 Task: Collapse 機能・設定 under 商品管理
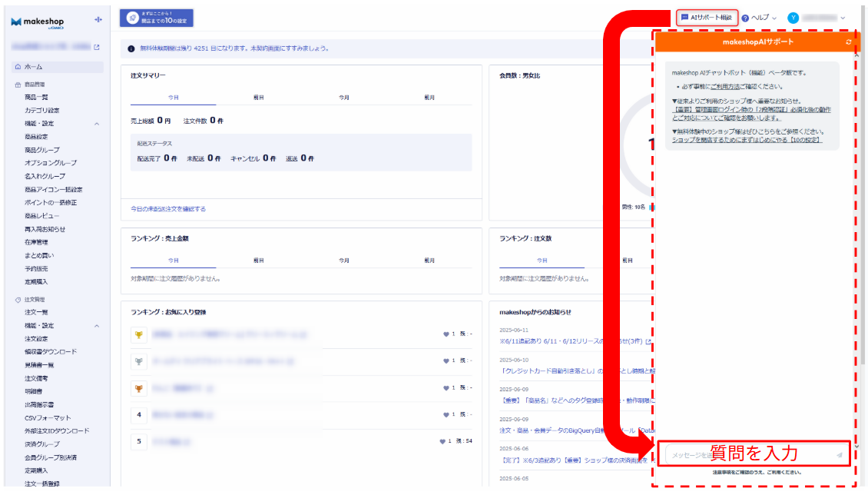tap(97, 124)
